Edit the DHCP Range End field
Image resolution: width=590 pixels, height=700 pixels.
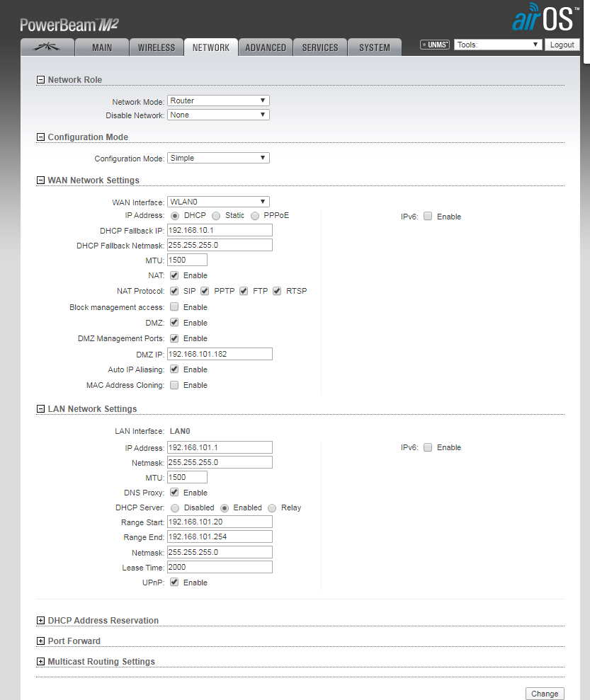click(x=220, y=537)
